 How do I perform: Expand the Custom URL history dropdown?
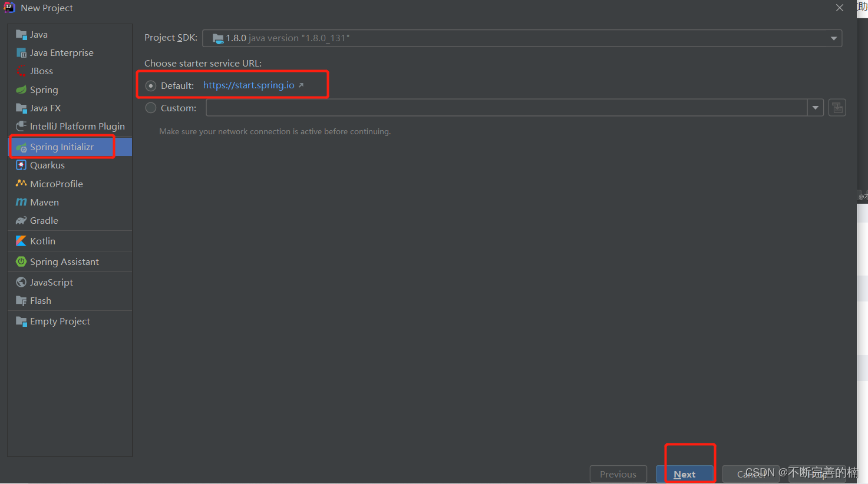tap(816, 108)
